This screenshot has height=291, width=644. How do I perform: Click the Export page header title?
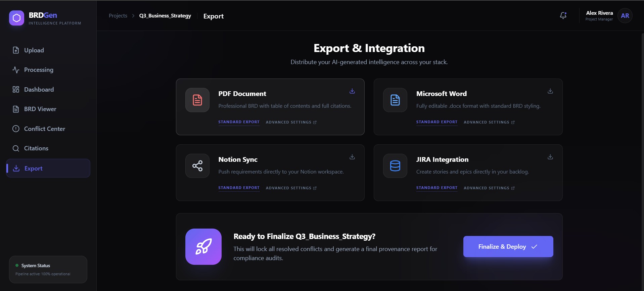coord(214,16)
